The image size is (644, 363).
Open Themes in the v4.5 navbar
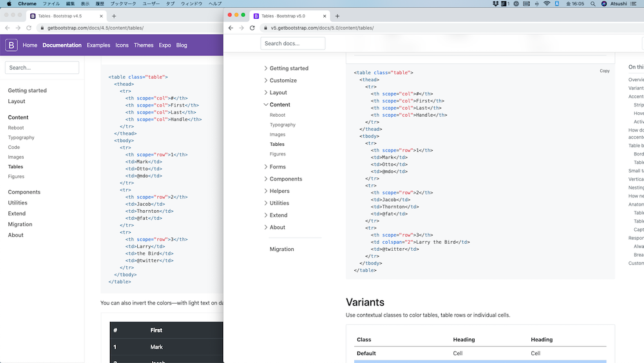(144, 45)
